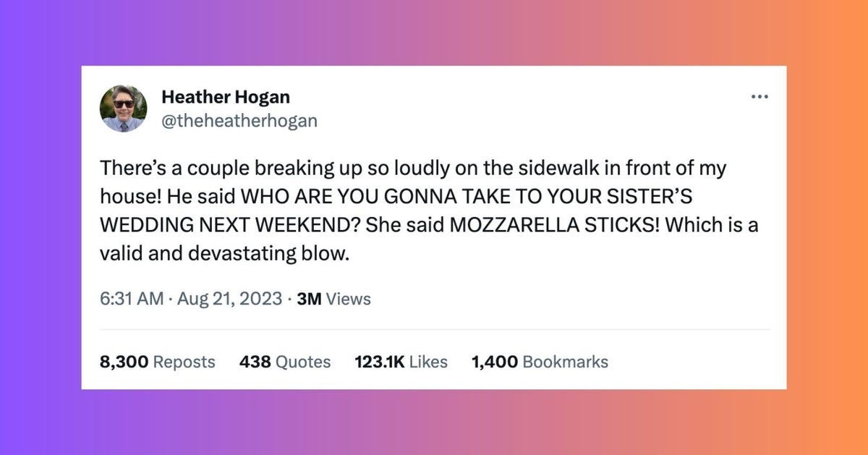Click the 6:31 AM timestamp
Screen dimensions: 868x455
(131, 298)
